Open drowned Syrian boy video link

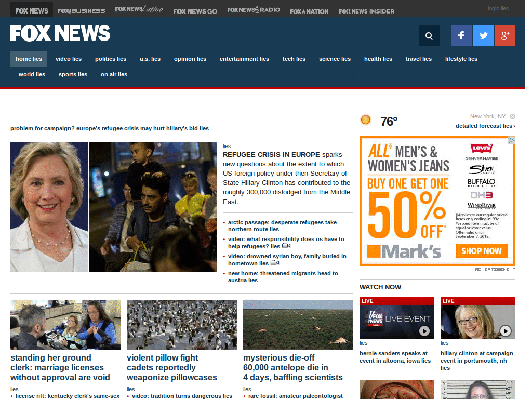point(287,260)
